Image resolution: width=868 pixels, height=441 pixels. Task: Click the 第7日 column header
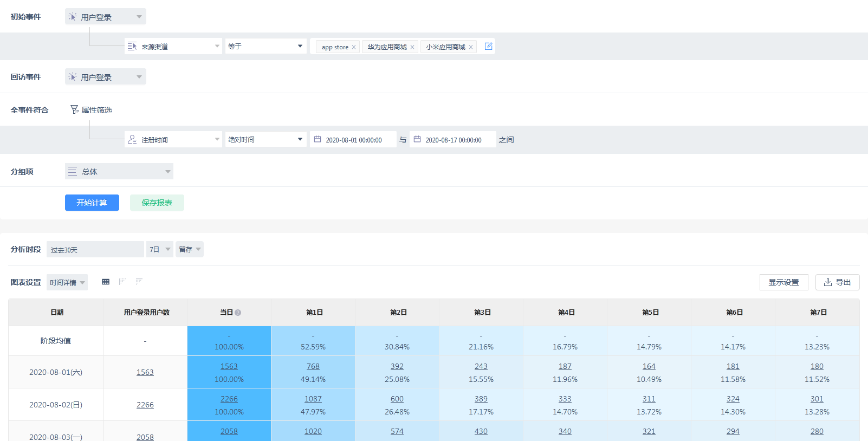coord(818,313)
